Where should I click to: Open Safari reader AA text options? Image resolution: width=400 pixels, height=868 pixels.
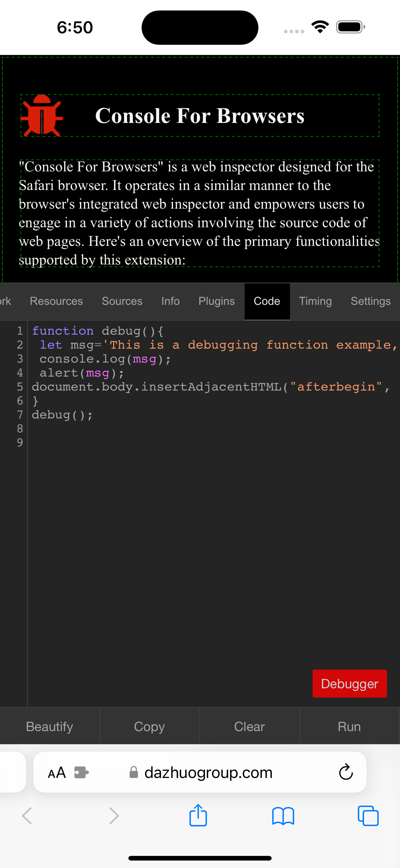coord(56,772)
